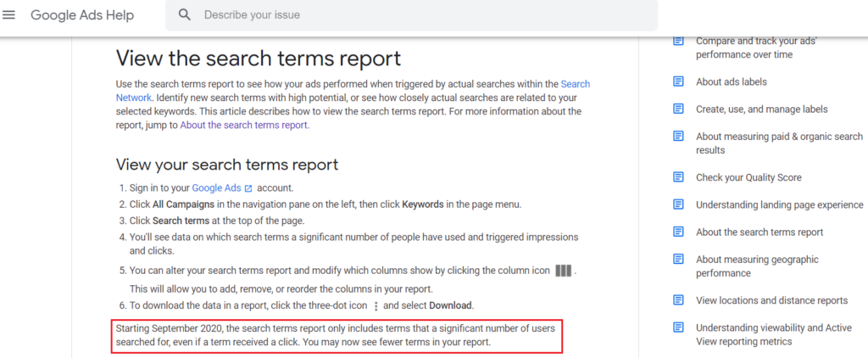Click "Download" bold text in step 6
The height and width of the screenshot is (358, 868).
[x=451, y=305]
